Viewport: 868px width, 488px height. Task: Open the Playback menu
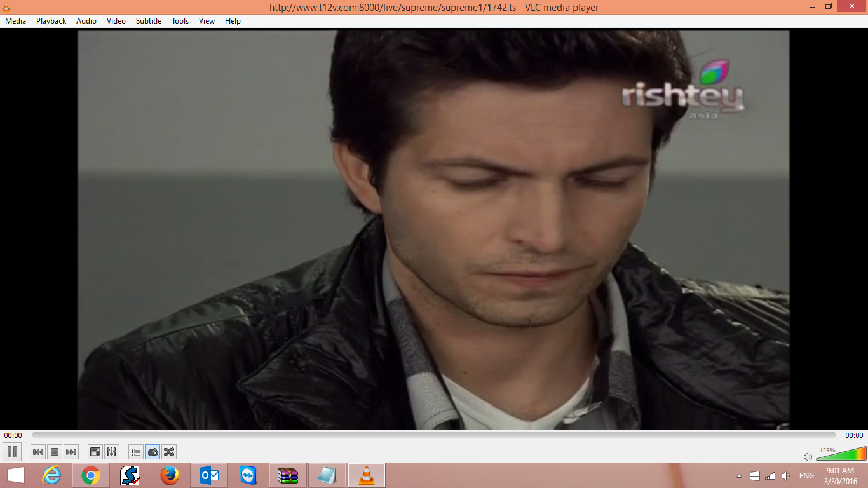(x=50, y=20)
